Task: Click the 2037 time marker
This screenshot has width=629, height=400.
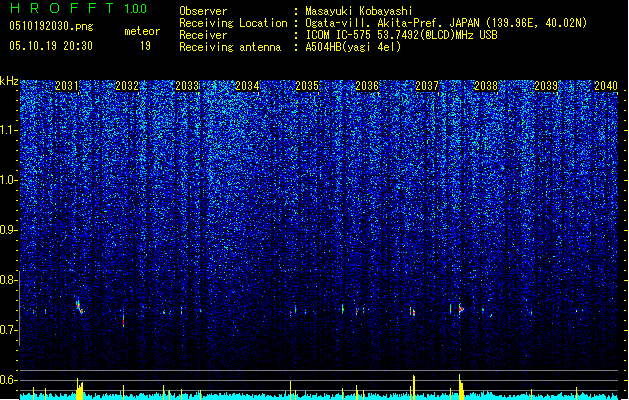Action: (x=427, y=86)
